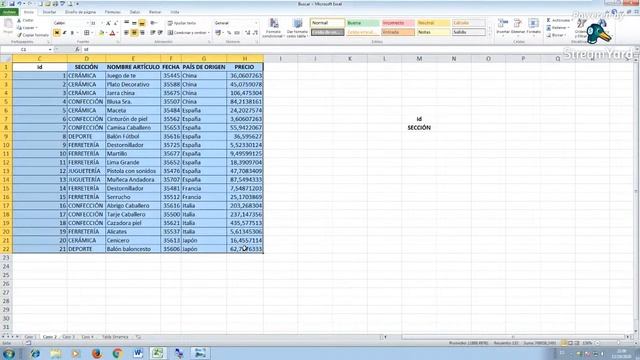Open Firefox from the taskbar
The height and width of the screenshot is (360, 640).
tap(97, 353)
